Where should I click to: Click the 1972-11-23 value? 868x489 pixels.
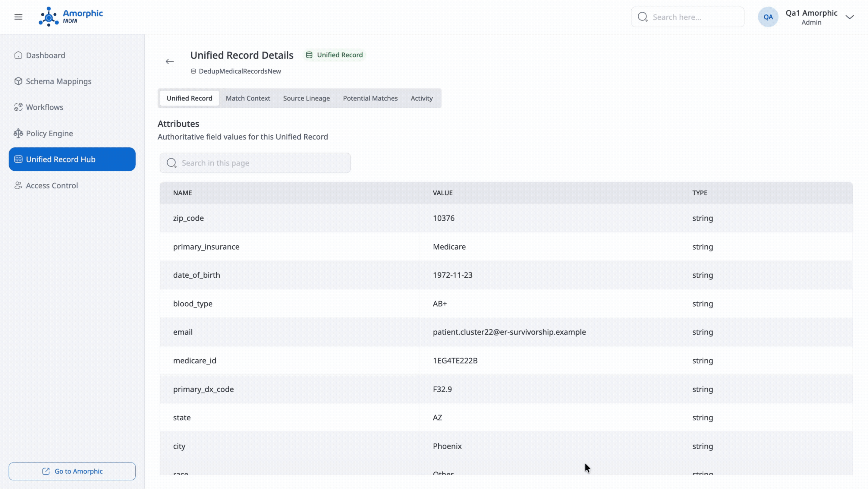point(452,275)
